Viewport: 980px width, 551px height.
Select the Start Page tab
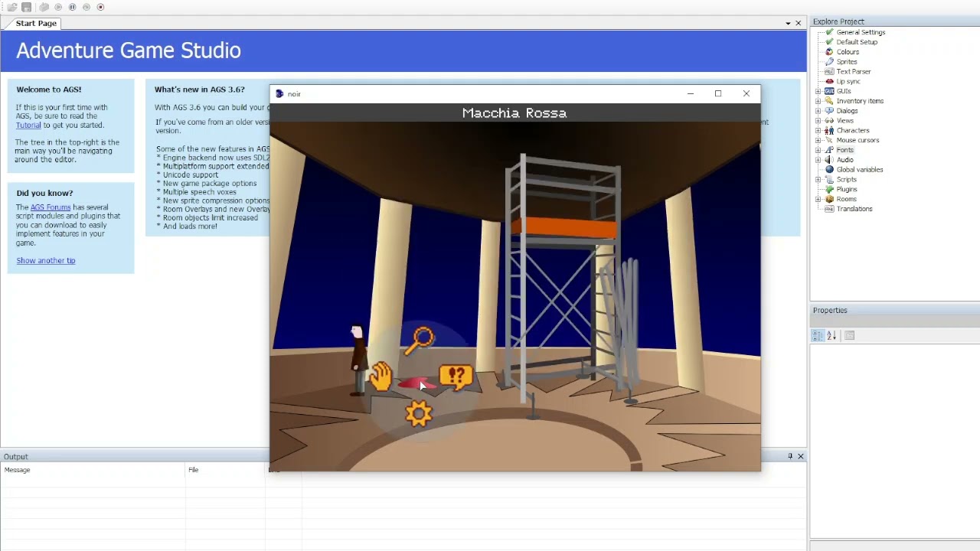pyautogui.click(x=36, y=23)
